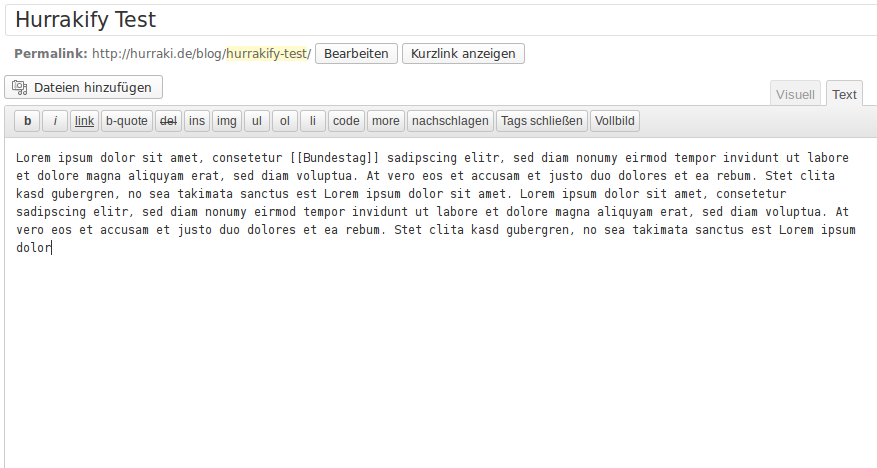Screen dimensions: 877x468
Task: Switch to the Visuell editor tab
Action: (795, 94)
